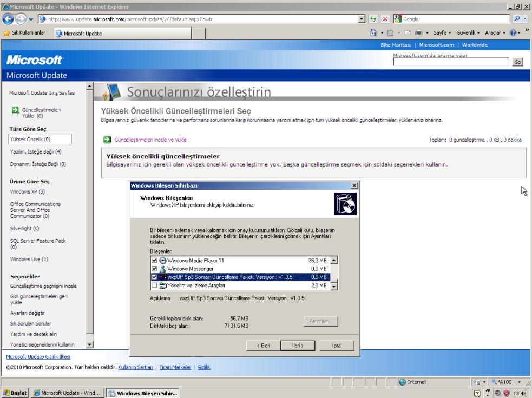Click the Google search provider icon

click(398, 19)
